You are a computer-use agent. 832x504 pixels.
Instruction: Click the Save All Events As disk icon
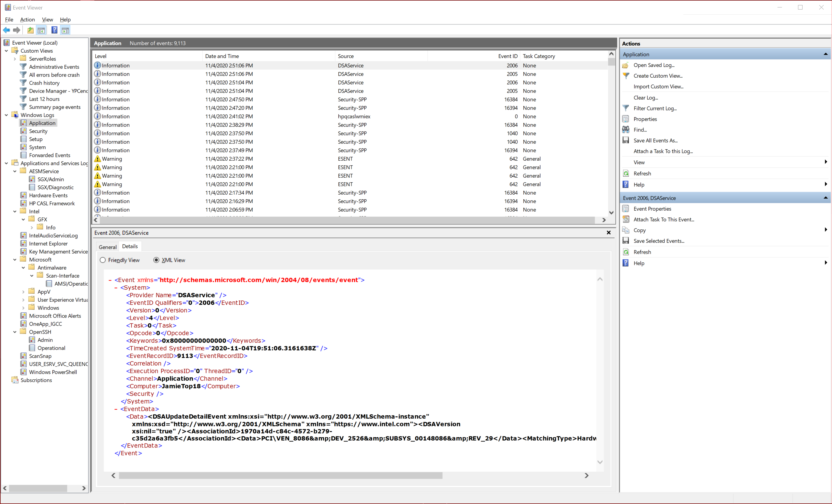point(626,140)
